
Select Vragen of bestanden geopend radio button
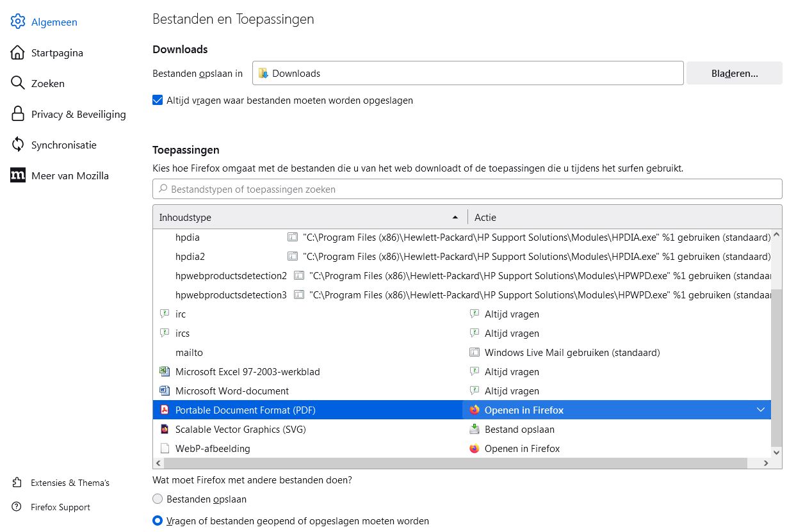(x=158, y=521)
